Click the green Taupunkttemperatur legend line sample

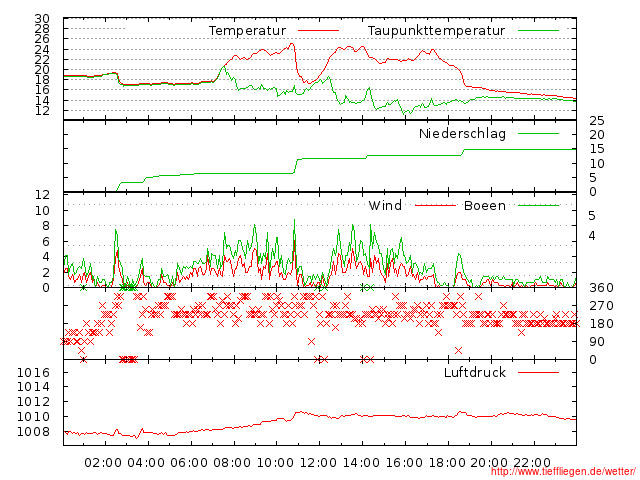tap(538, 31)
